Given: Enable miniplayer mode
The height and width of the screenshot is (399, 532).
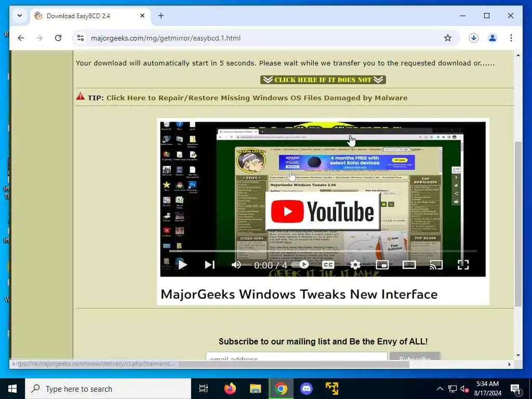Looking at the screenshot, I should pos(382,264).
